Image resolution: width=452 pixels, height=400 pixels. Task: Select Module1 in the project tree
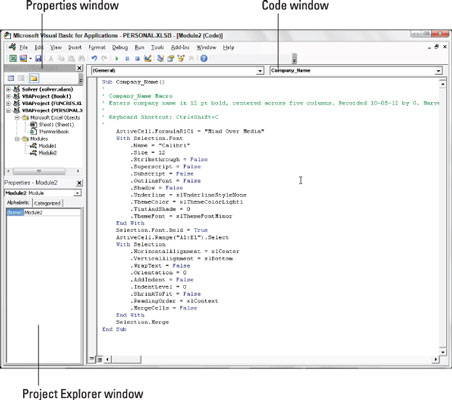[x=47, y=146]
